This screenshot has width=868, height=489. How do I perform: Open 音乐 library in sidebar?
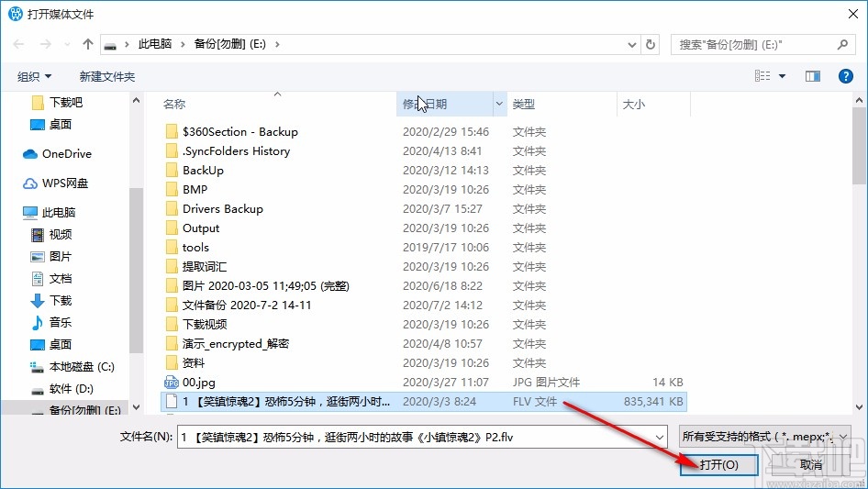(x=51, y=322)
